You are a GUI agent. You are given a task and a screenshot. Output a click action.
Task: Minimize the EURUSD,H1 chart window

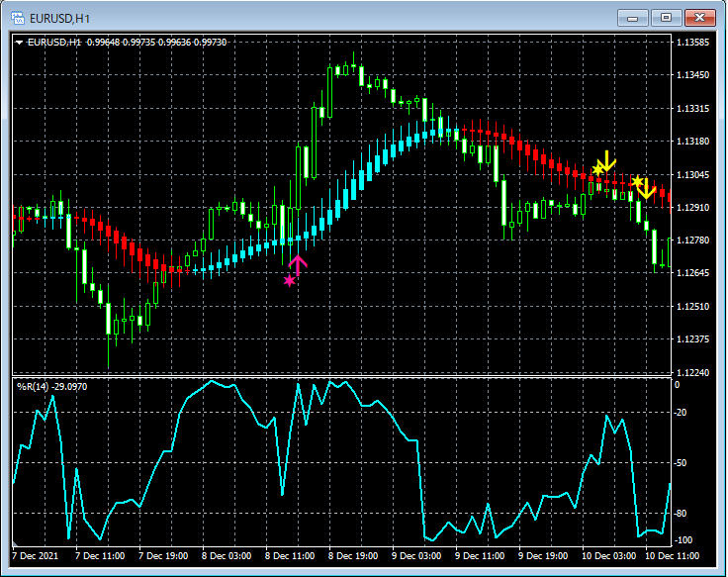tap(632, 18)
